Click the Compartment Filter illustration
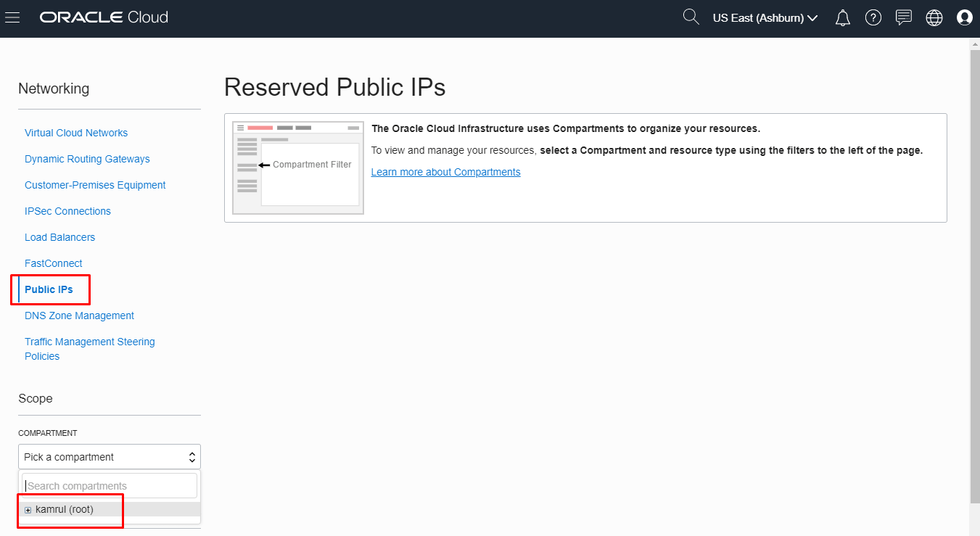The height and width of the screenshot is (536, 980). point(298,168)
